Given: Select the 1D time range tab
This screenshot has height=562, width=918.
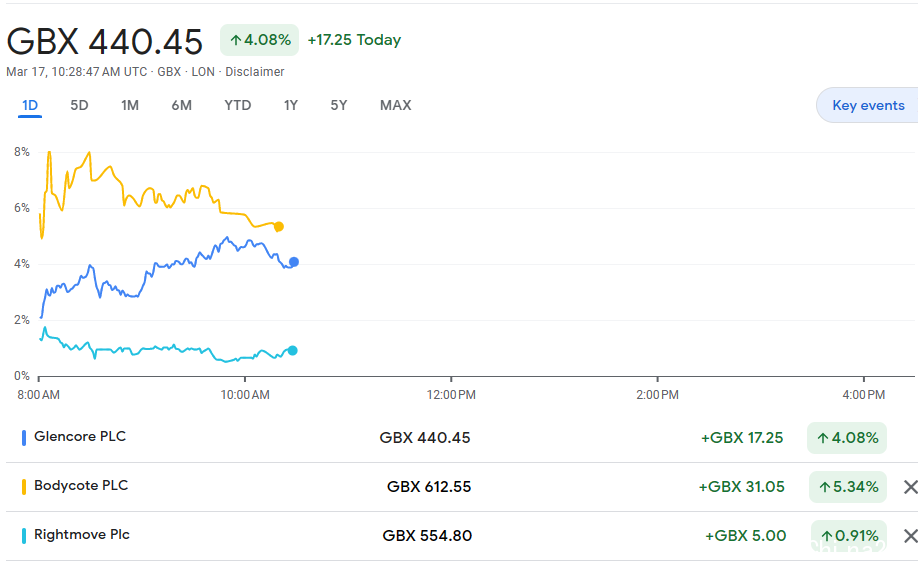Looking at the screenshot, I should pos(30,105).
